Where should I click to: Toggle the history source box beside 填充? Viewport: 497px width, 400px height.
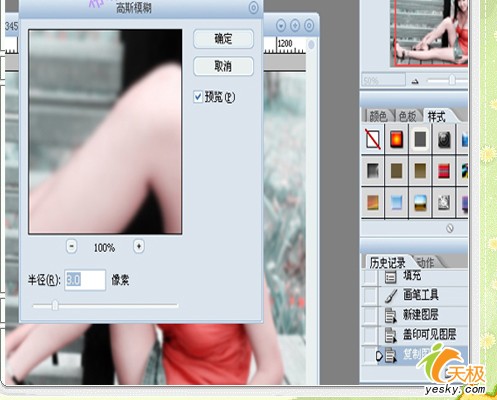click(x=370, y=277)
